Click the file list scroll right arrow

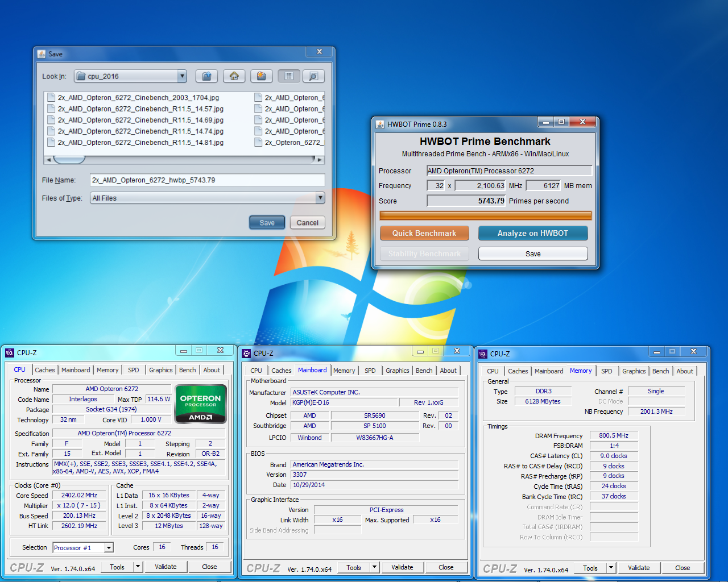(320, 160)
